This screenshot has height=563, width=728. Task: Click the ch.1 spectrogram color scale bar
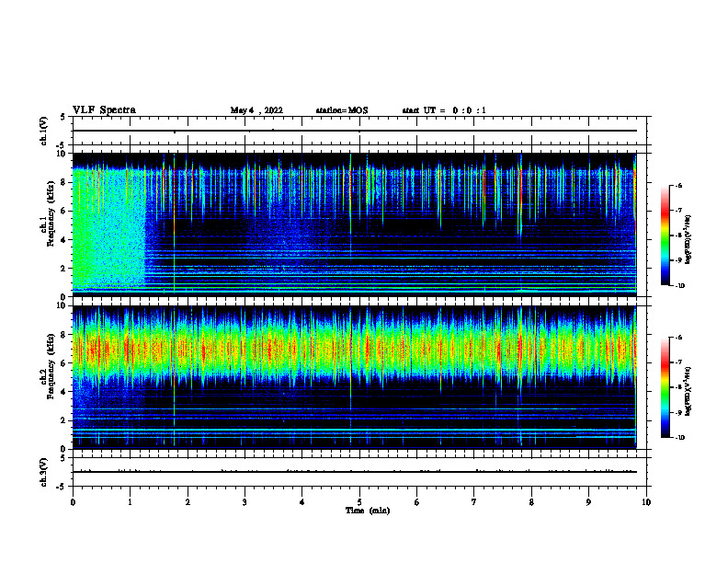[665, 236]
